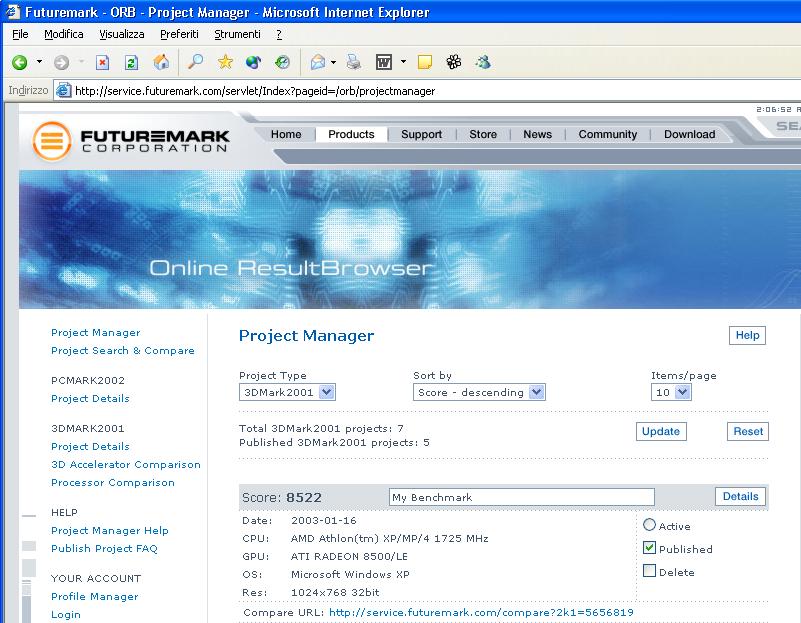Click the Edit with Word 'W' icon
Image resolution: width=801 pixels, height=623 pixels.
pyautogui.click(x=384, y=62)
